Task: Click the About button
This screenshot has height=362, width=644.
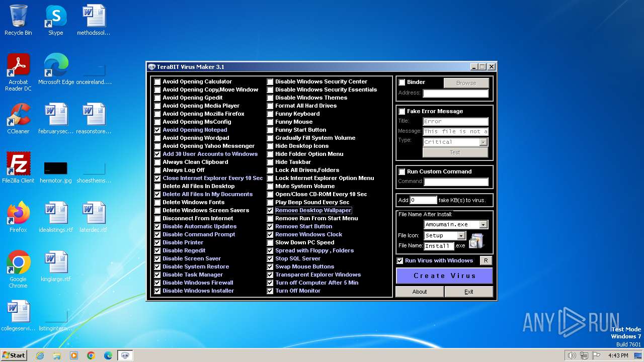Action: pyautogui.click(x=420, y=292)
